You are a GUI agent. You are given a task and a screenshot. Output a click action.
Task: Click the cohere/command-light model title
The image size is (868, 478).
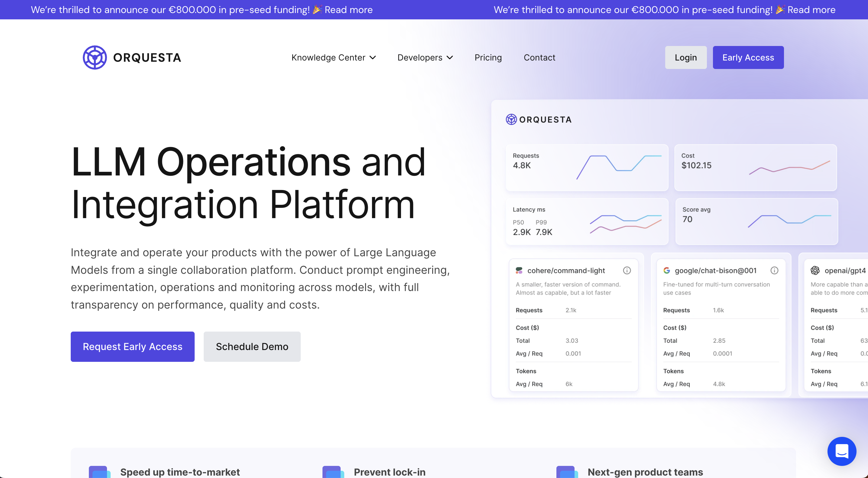click(566, 270)
